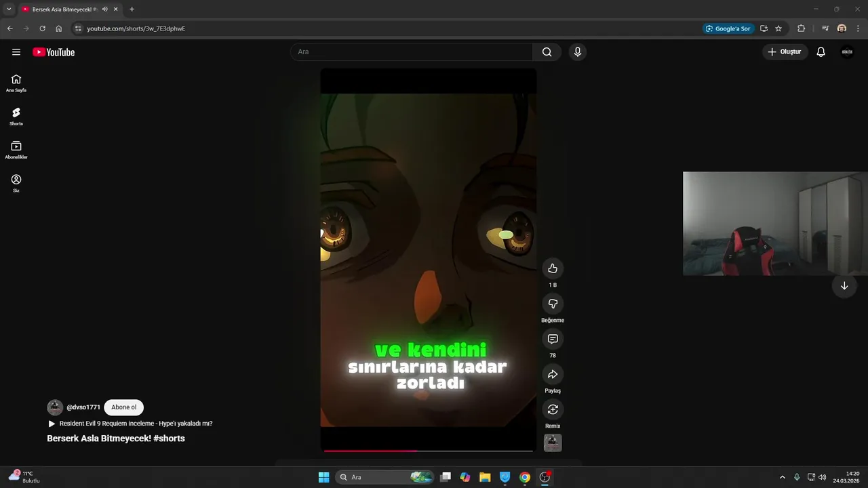Open the comments with 78 count
Screen dimensions: 868x488
(553, 339)
